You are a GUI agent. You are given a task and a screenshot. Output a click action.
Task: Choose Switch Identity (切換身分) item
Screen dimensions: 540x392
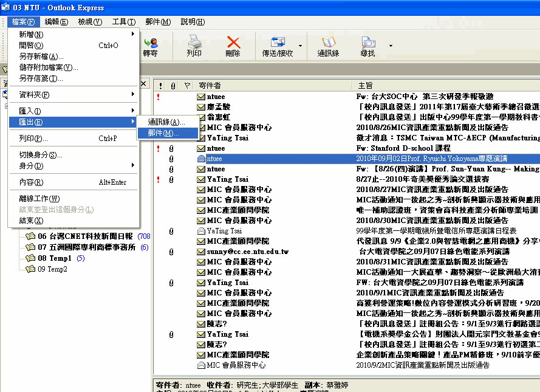coord(73,155)
